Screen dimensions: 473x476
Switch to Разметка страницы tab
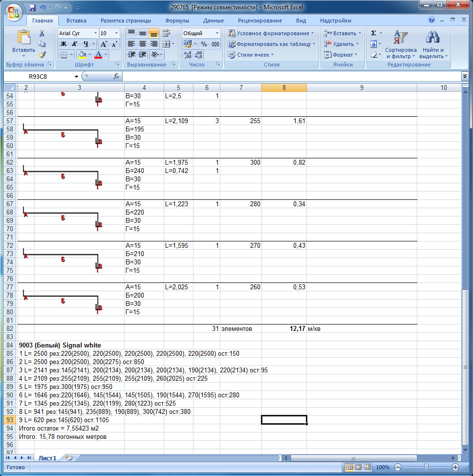point(126,21)
